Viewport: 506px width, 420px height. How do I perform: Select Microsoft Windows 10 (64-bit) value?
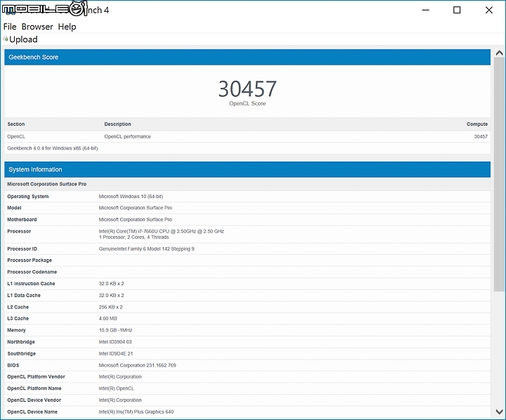(131, 197)
